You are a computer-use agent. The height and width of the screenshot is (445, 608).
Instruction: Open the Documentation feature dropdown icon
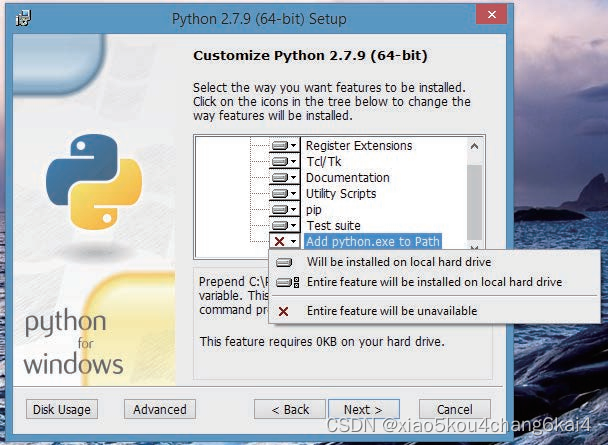coord(284,178)
